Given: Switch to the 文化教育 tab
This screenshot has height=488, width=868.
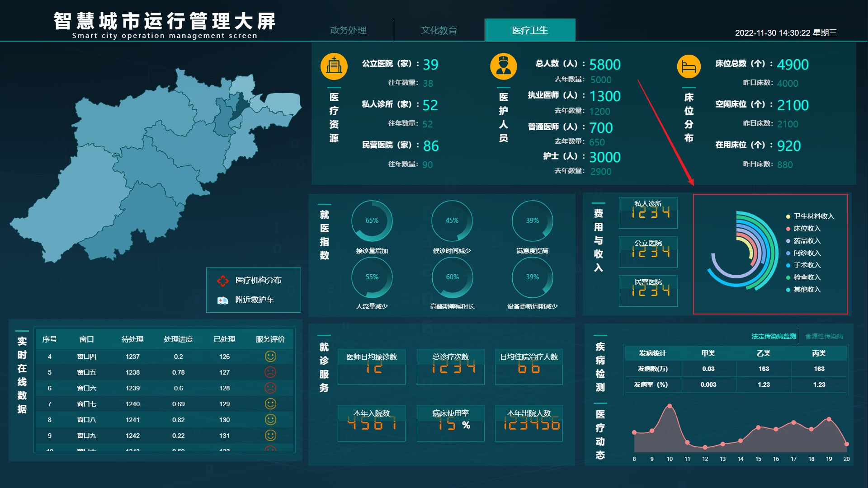Looking at the screenshot, I should 439,30.
